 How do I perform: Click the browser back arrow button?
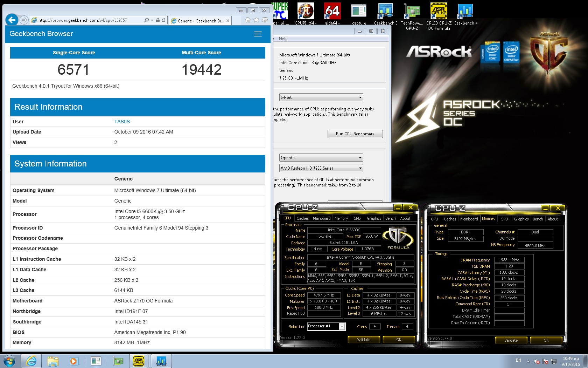12,20
